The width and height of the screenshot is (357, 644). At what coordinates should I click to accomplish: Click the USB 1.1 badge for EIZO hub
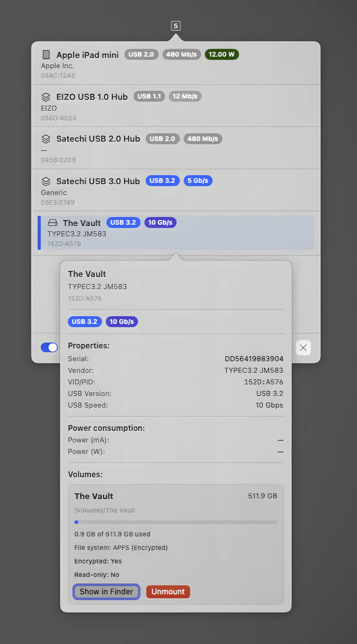(149, 96)
